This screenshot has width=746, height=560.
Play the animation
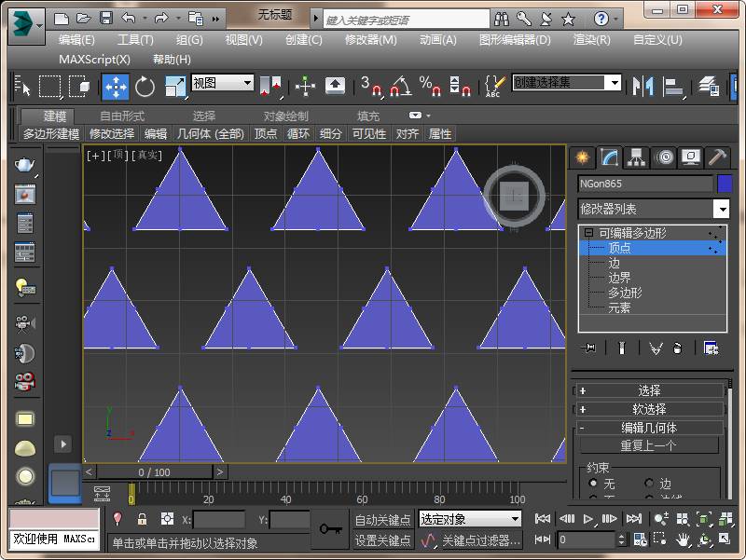[x=588, y=519]
